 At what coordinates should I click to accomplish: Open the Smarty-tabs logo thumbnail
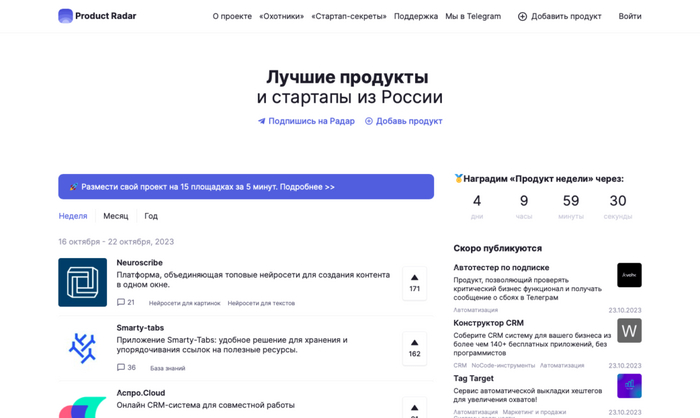click(x=83, y=347)
